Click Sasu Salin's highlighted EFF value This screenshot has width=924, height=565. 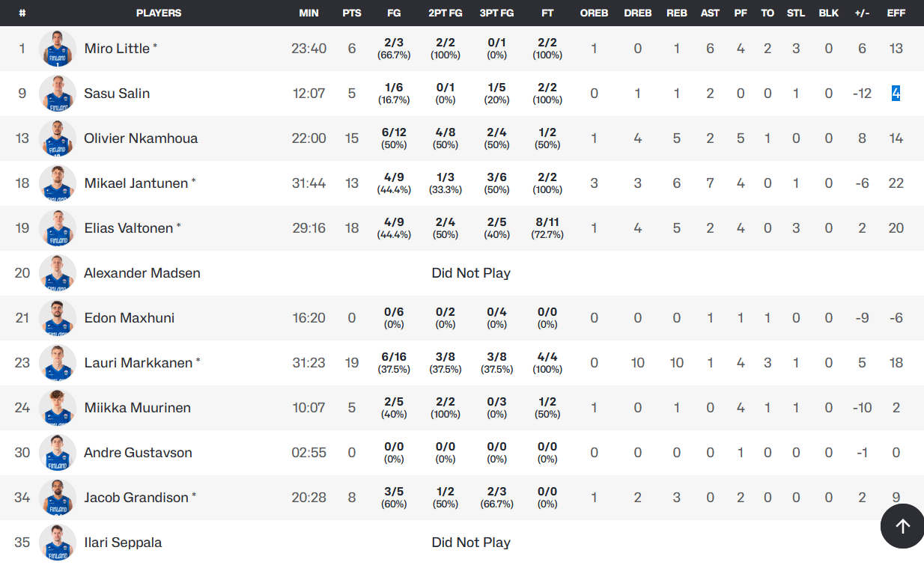pos(896,94)
